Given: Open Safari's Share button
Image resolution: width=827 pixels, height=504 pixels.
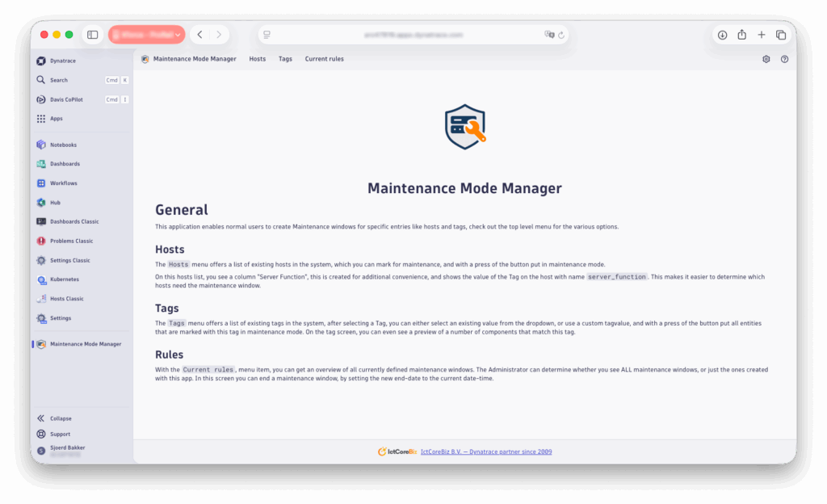Looking at the screenshot, I should (x=741, y=35).
